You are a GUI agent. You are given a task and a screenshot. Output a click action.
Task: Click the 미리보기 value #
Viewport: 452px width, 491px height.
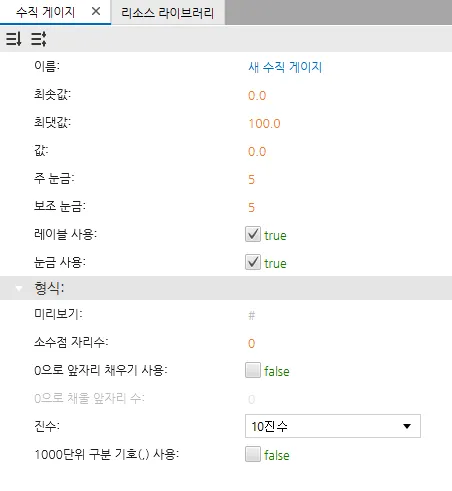coord(252,315)
